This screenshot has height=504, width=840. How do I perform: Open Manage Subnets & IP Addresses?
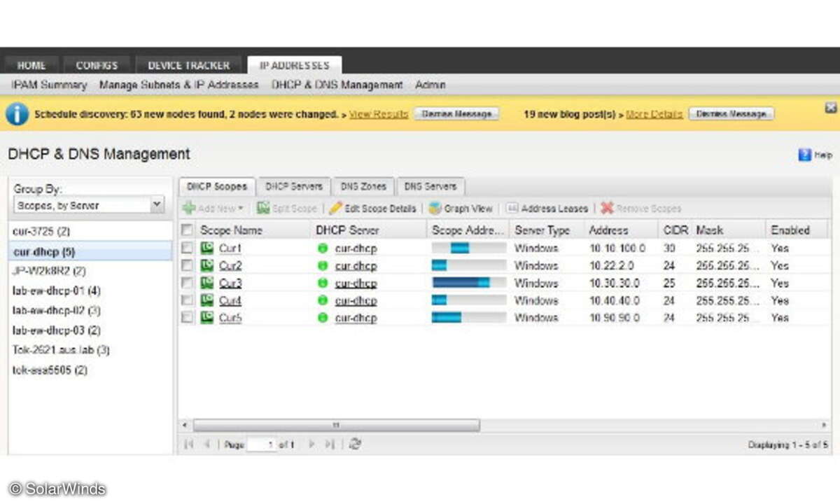[178, 85]
